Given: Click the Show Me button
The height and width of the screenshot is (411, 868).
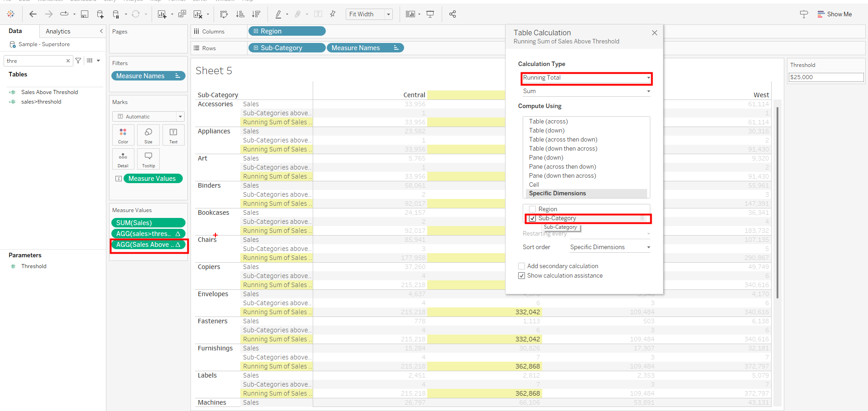Looking at the screenshot, I should (x=835, y=14).
